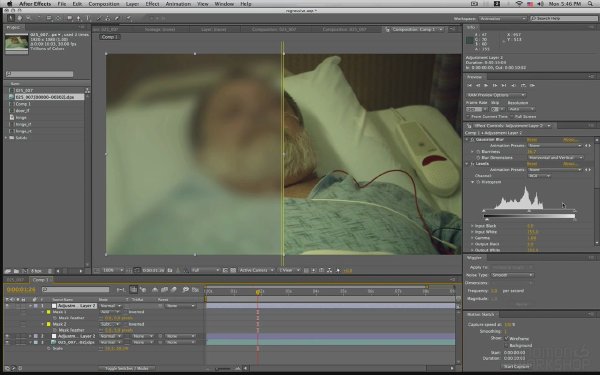Collapse the Histogram disclosure triangle
The width and height of the screenshot is (600, 375).
click(x=473, y=182)
